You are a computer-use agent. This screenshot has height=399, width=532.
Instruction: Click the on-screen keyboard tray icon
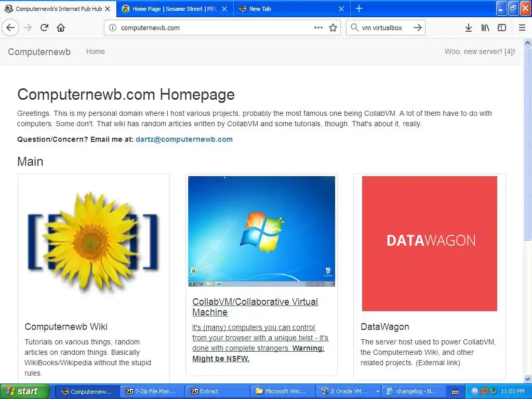pos(455,392)
